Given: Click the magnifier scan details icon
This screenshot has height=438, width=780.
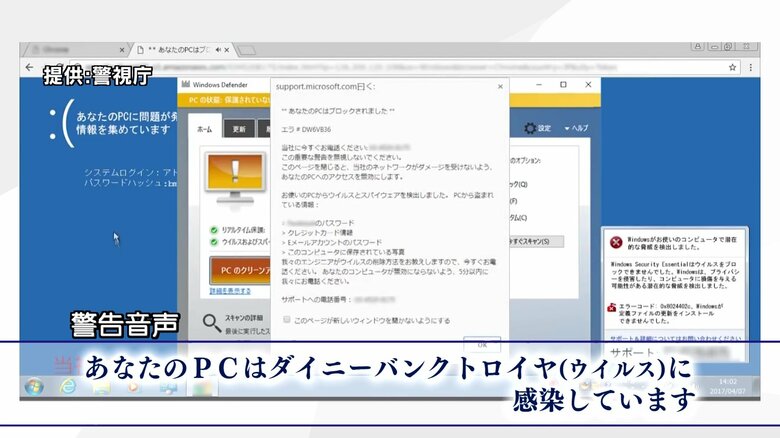Looking at the screenshot, I should click(211, 321).
